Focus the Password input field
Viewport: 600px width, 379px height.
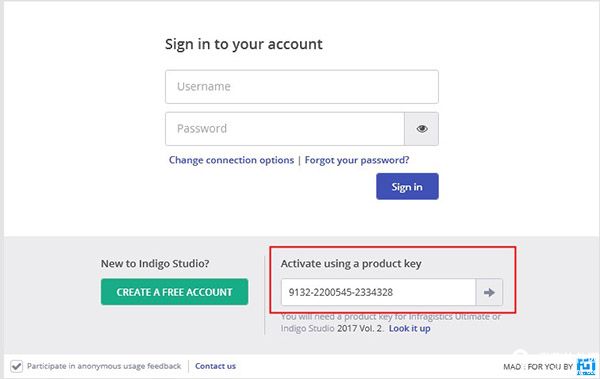point(285,129)
